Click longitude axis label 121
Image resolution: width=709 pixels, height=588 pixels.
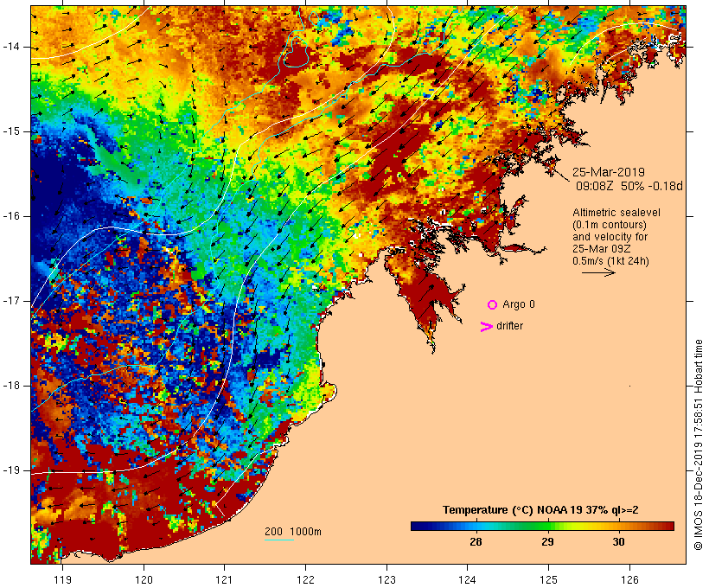click(225, 580)
